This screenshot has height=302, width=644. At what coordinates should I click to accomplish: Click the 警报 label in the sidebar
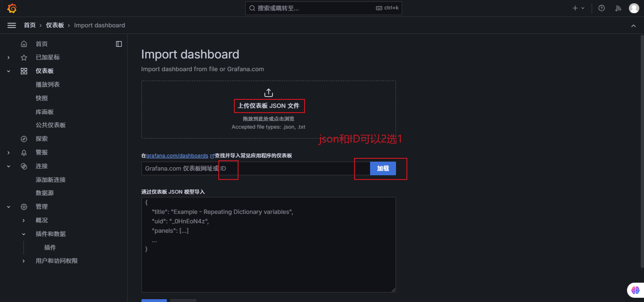tap(41, 153)
